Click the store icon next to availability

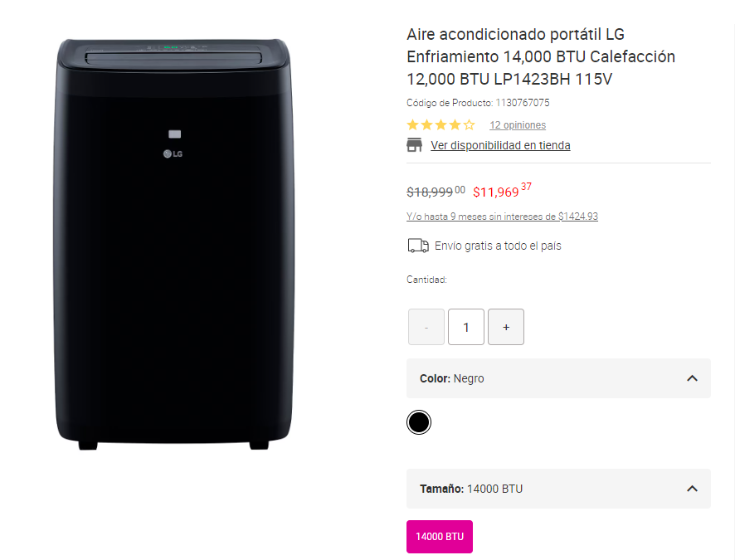pyautogui.click(x=415, y=144)
